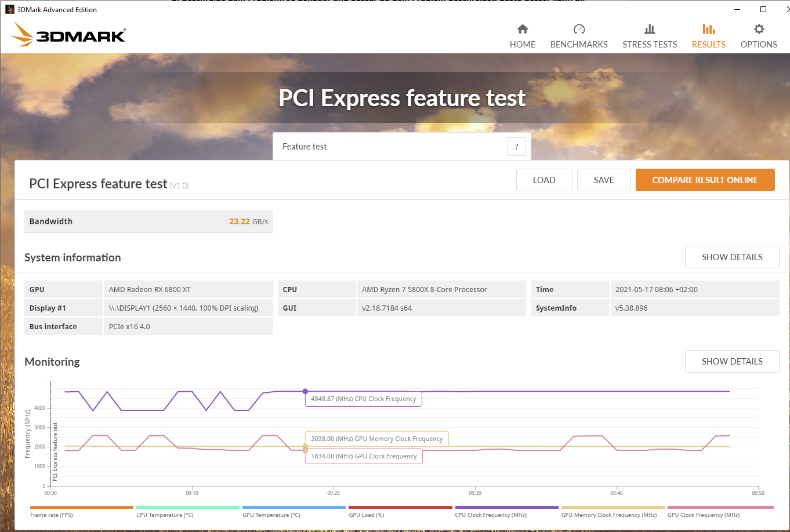The image size is (790, 532).
Task: Click SystemInfo version v5.38.896
Action: click(631, 308)
